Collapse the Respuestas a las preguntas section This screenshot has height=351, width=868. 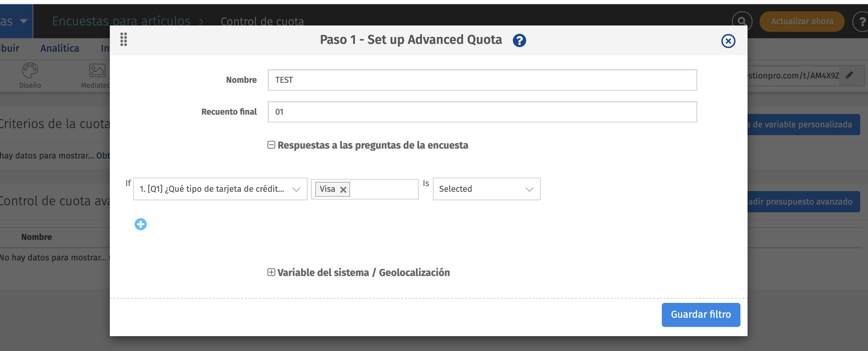(x=271, y=145)
